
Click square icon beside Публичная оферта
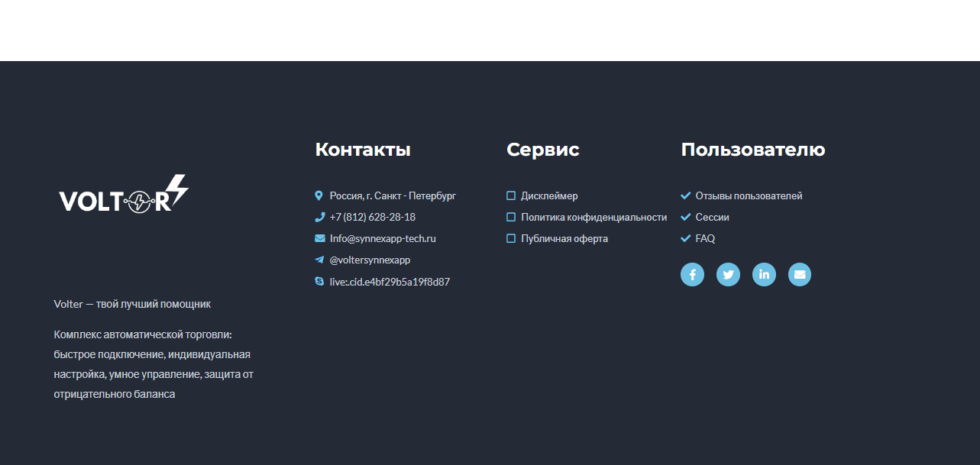[x=511, y=239]
